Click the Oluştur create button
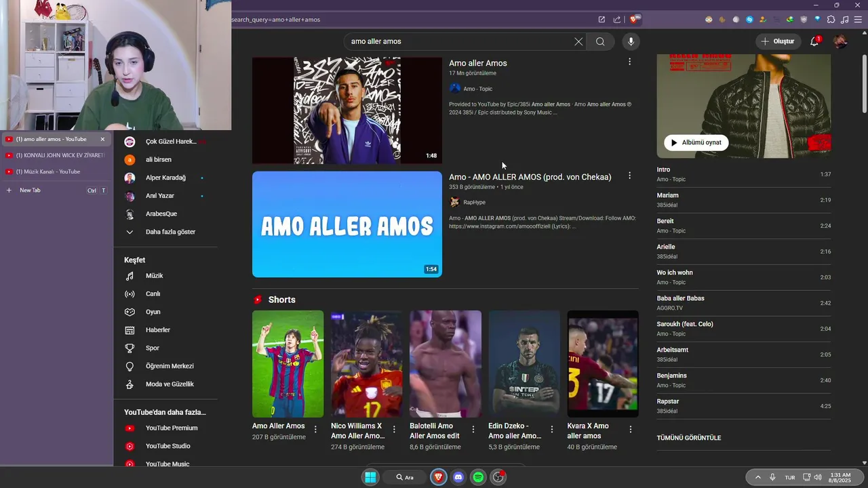Image resolution: width=868 pixels, height=488 pixels. tap(777, 41)
